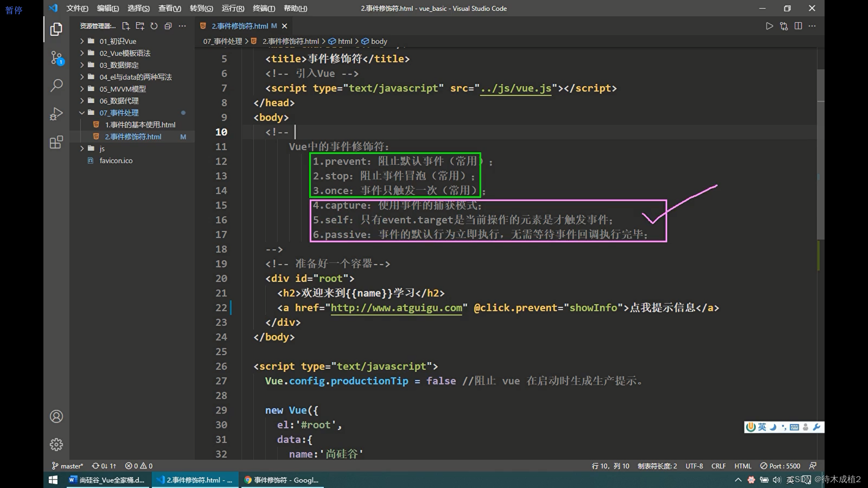Collapse all folders in explorer
The height and width of the screenshot is (488, 868).
[x=168, y=26]
